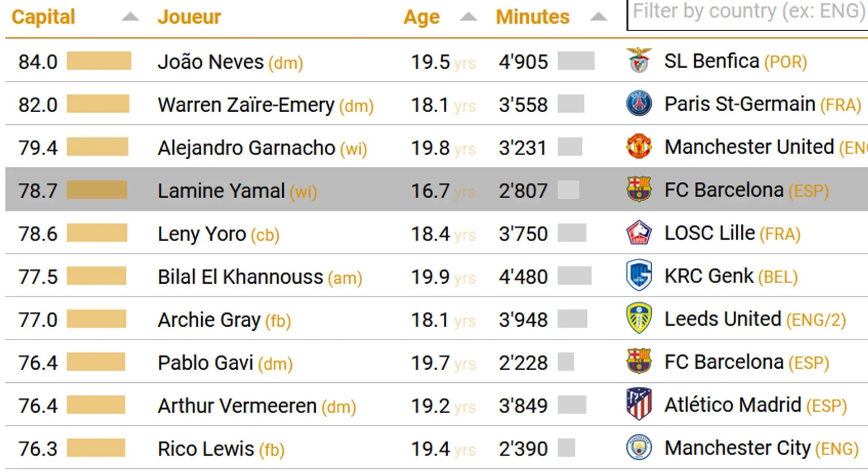
Task: Click the SL Benfica club crest
Action: coord(639,61)
